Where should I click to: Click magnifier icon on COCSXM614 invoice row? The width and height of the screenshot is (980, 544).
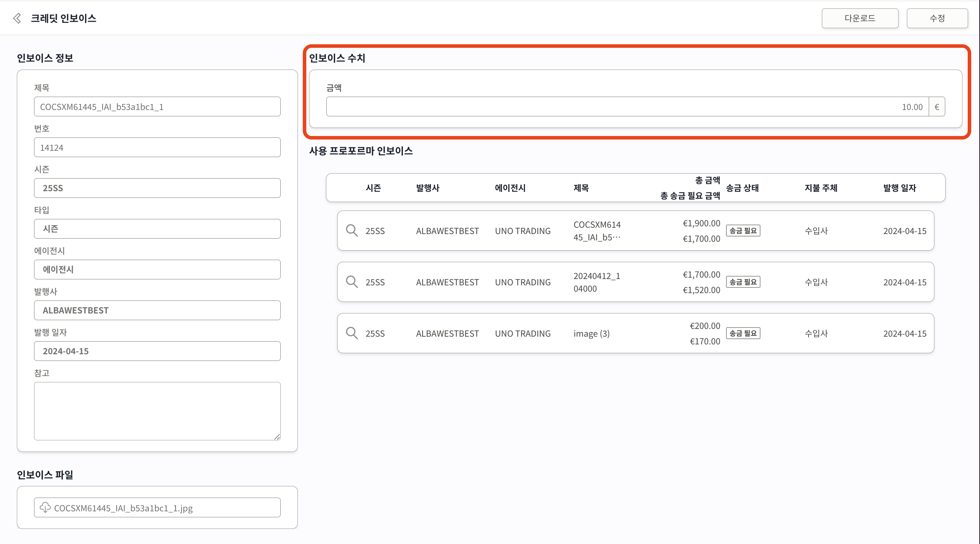click(352, 230)
